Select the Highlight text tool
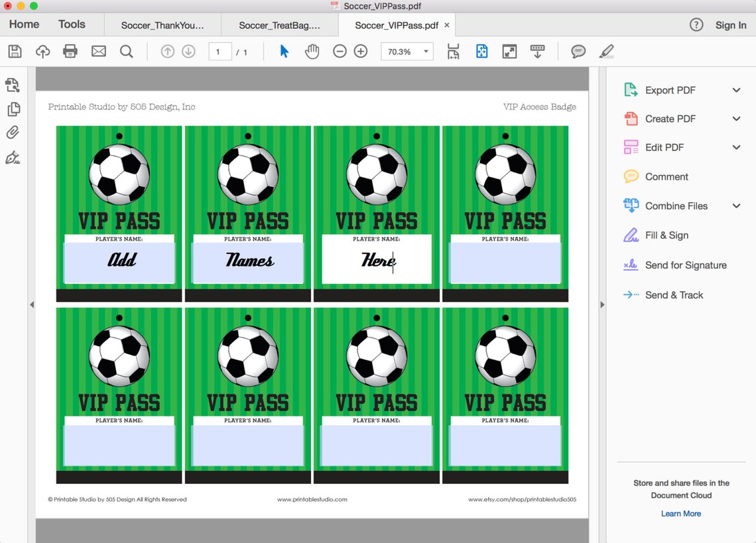 (x=605, y=51)
